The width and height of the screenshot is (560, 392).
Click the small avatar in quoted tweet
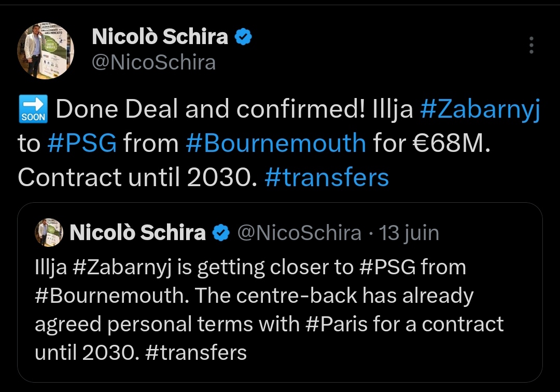49,232
